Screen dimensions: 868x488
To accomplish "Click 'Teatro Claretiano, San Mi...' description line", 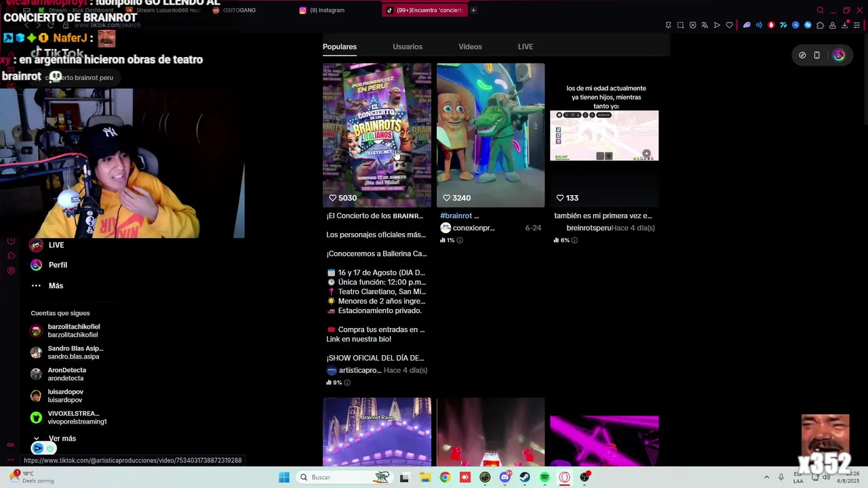I will tap(376, 291).
